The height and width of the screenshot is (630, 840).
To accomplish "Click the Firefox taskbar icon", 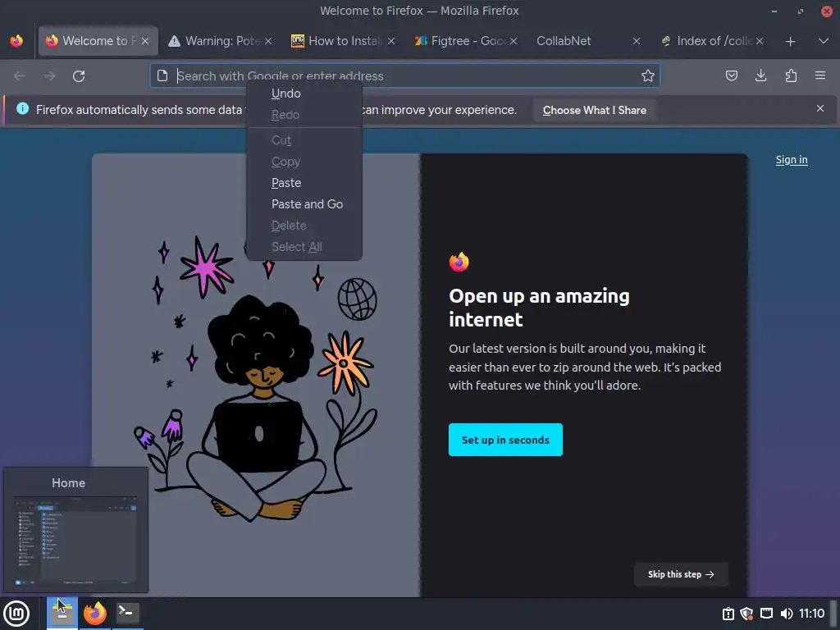I will (x=95, y=613).
